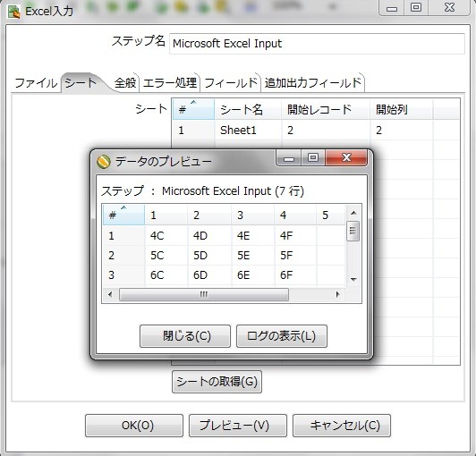The width and height of the screenshot is (476, 456).
Task: Click preview column header 3
Action: tap(252, 215)
